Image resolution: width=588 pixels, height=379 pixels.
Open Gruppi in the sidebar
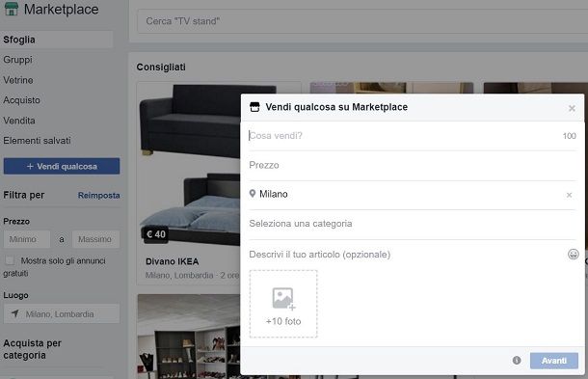(x=17, y=60)
